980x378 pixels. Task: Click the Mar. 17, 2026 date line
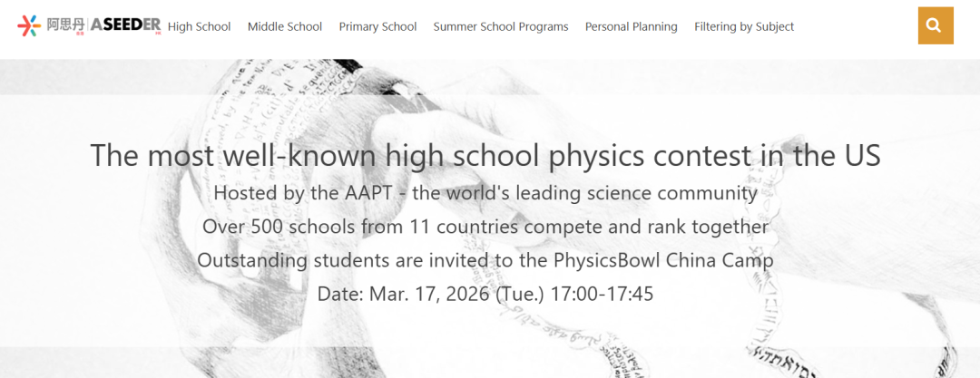click(x=485, y=293)
